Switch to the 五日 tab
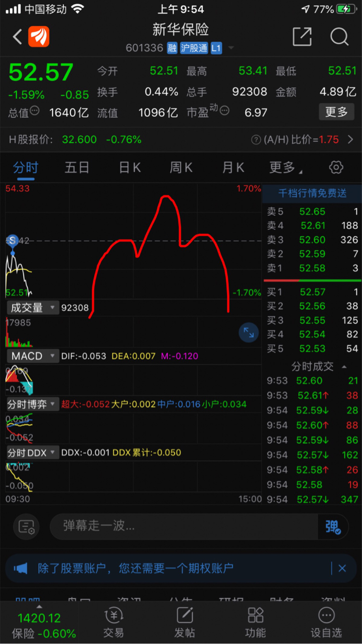 click(77, 167)
